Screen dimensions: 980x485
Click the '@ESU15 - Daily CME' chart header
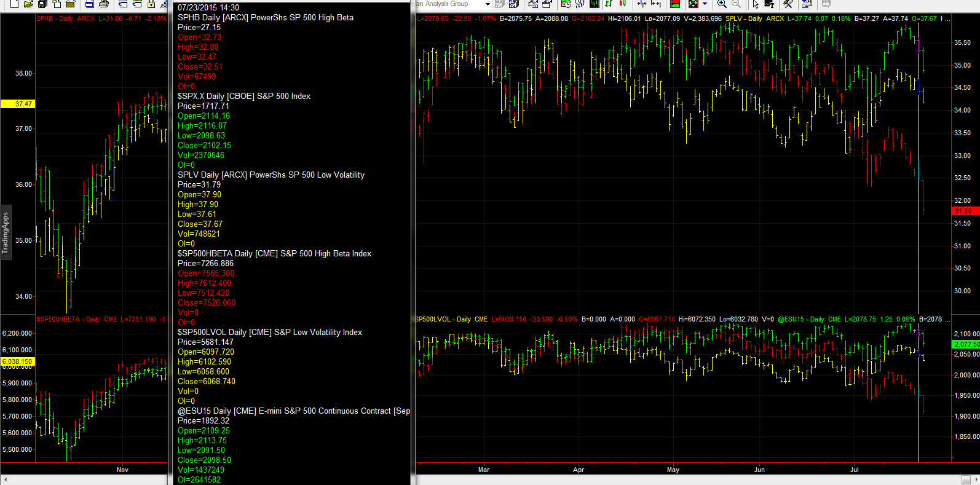pyautogui.click(x=809, y=319)
